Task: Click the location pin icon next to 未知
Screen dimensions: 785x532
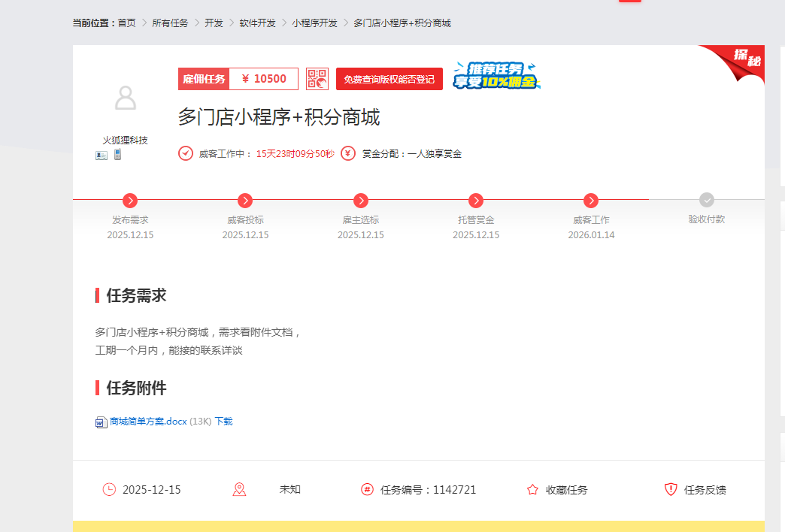Action: pyautogui.click(x=239, y=489)
